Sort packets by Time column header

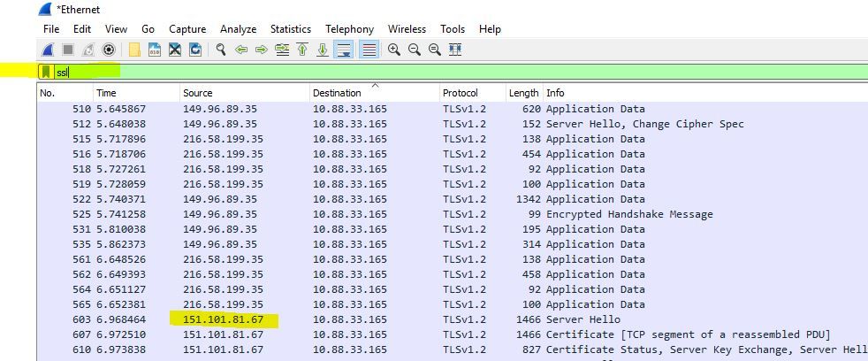coord(136,93)
